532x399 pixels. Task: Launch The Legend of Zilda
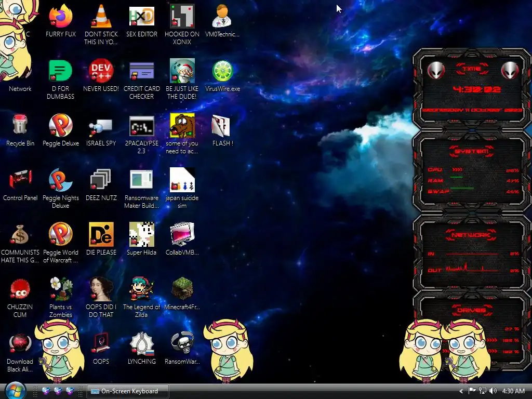[x=141, y=289]
